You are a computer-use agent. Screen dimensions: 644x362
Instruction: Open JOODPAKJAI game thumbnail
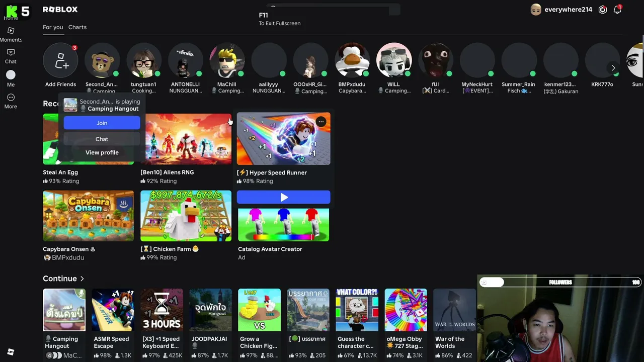[x=211, y=310]
